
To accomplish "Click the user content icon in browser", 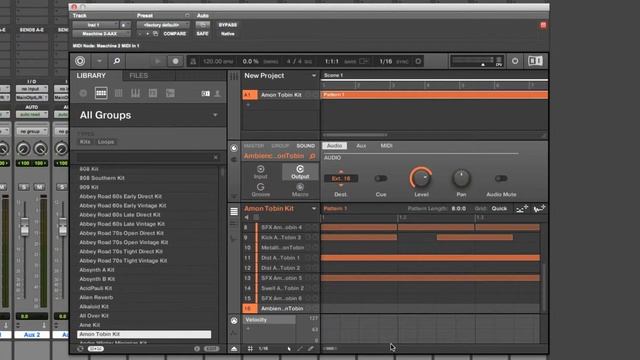I will [218, 93].
